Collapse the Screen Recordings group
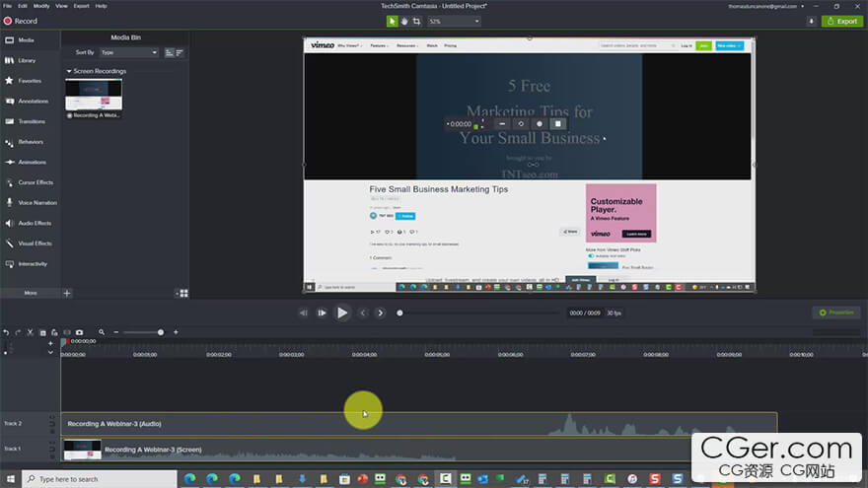Viewport: 868px width, 488px height. (x=69, y=71)
